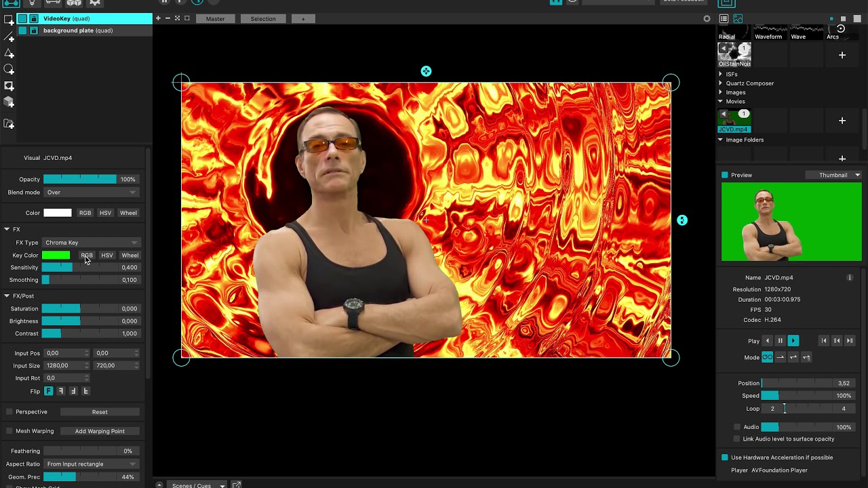Add a new view tab with plus
The image size is (868, 488).
coord(303,19)
